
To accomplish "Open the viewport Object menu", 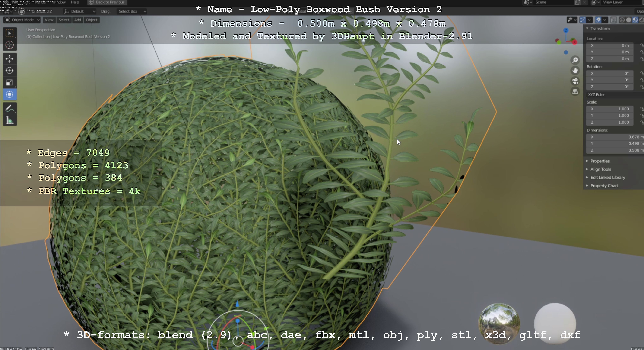I will pyautogui.click(x=92, y=20).
